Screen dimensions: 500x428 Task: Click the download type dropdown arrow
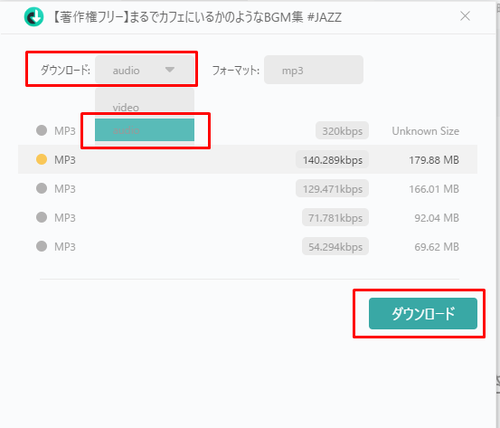point(170,70)
